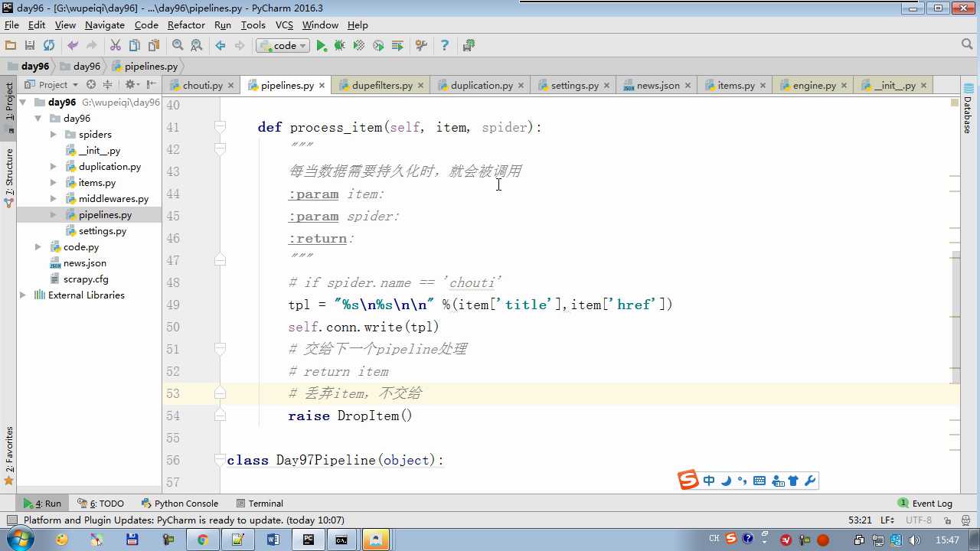Open the Project panel gear settings
The height and width of the screenshot is (551, 980).
(x=130, y=85)
